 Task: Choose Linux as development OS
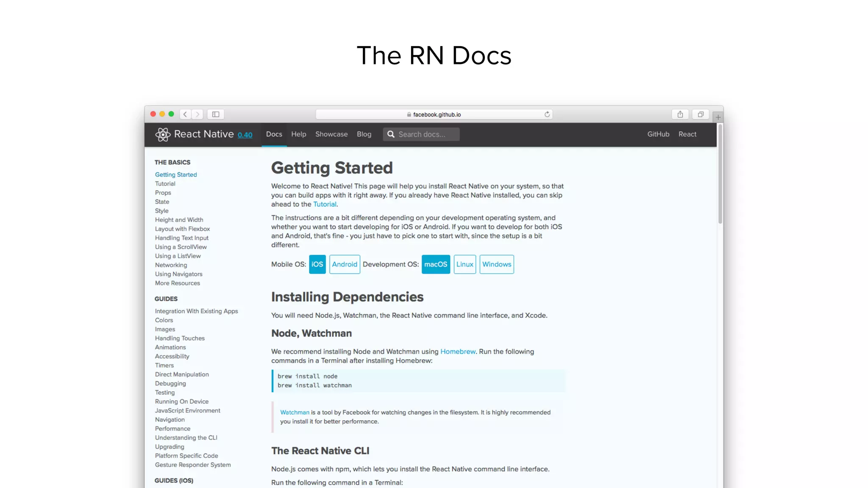(x=465, y=264)
